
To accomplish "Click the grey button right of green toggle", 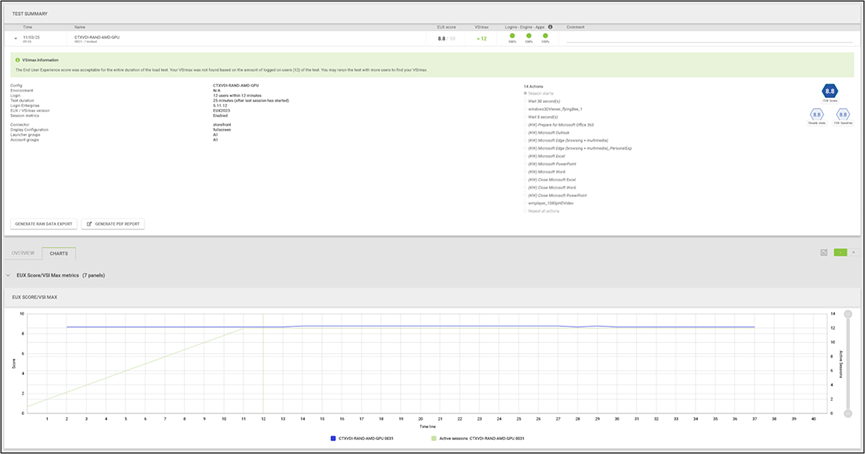I will coord(853,253).
